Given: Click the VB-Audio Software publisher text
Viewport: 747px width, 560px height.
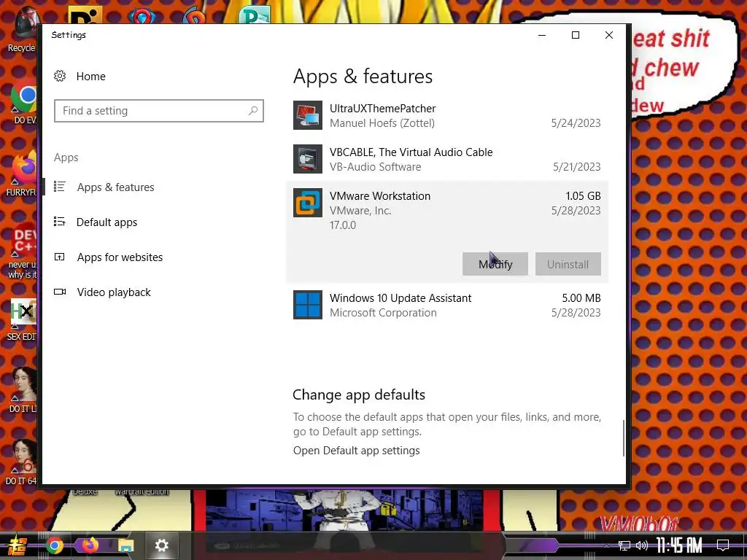Looking at the screenshot, I should point(376,167).
